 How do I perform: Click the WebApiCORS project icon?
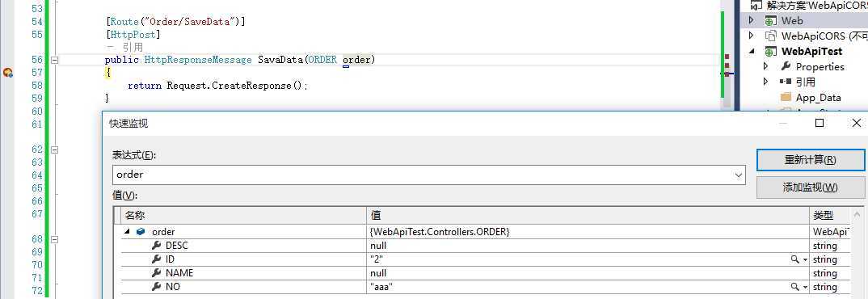point(770,36)
